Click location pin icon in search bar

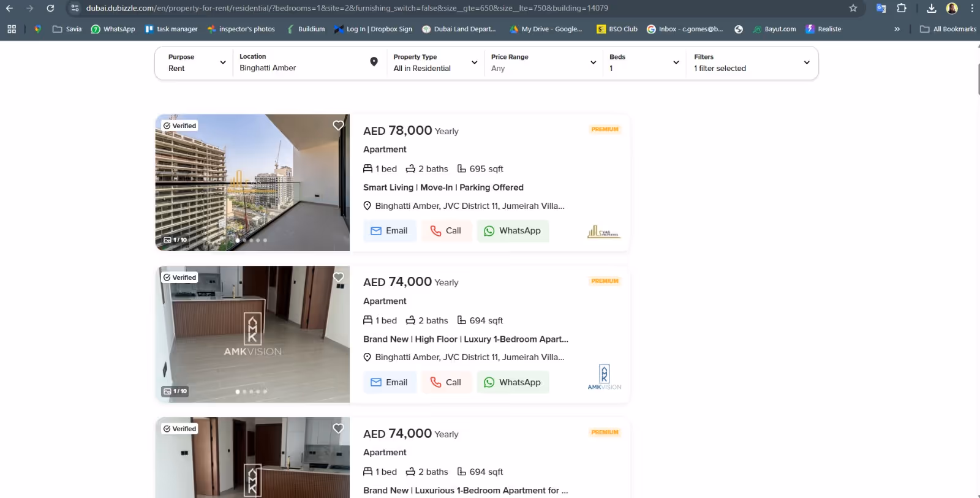[374, 62]
